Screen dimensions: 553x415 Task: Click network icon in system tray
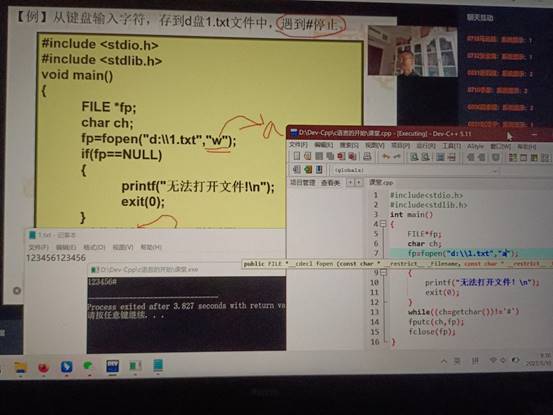[x=493, y=360]
